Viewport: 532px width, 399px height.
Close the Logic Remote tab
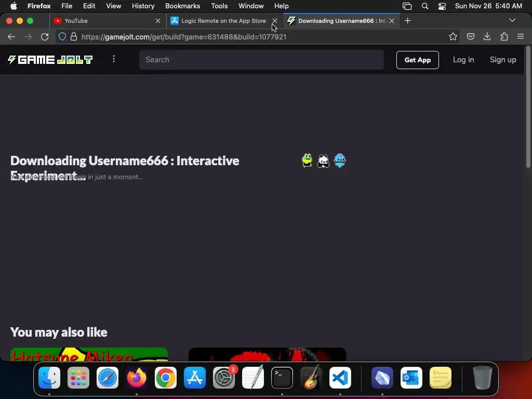(275, 21)
